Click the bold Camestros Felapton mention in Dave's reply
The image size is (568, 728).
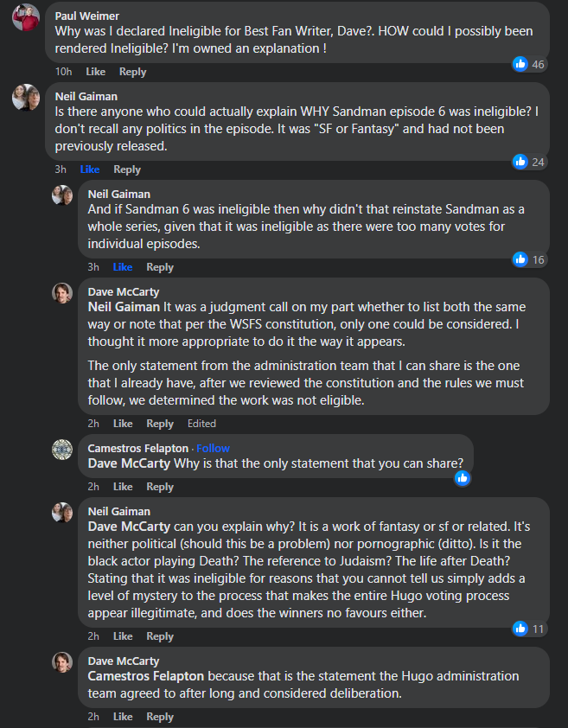pos(146,676)
